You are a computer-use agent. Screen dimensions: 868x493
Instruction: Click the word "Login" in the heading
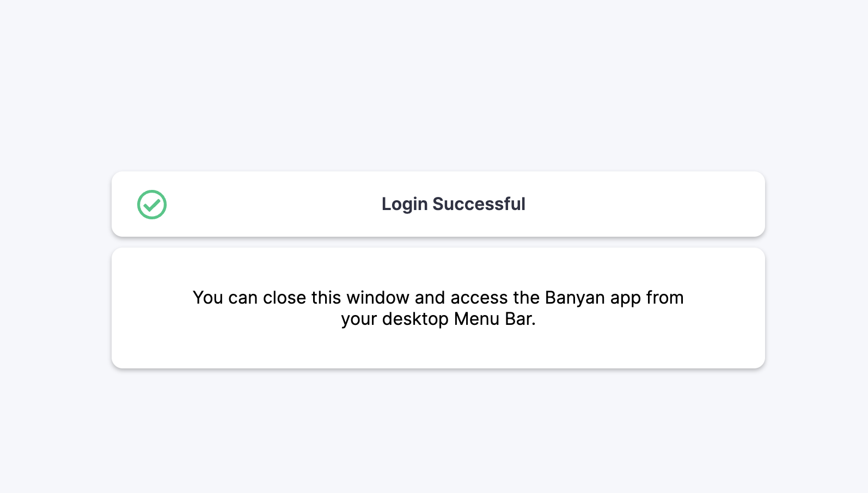tap(405, 204)
